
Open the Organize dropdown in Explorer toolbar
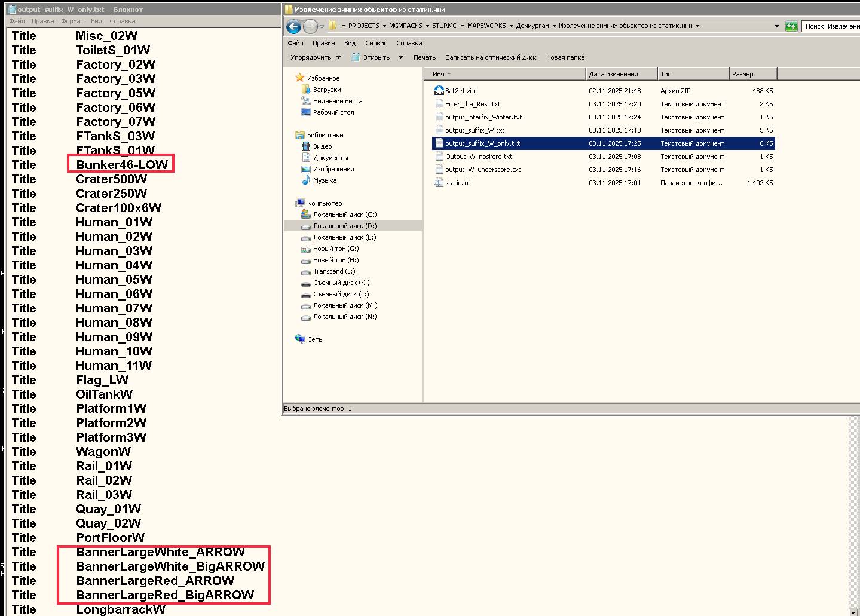315,57
